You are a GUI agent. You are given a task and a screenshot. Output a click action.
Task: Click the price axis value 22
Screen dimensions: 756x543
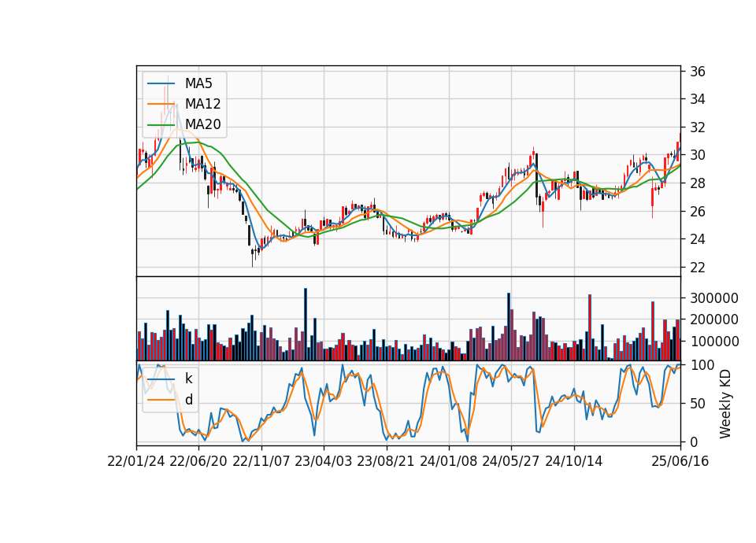point(697,267)
